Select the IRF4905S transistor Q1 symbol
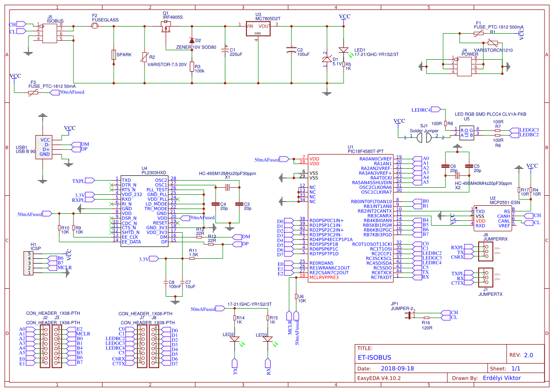 click(167, 26)
